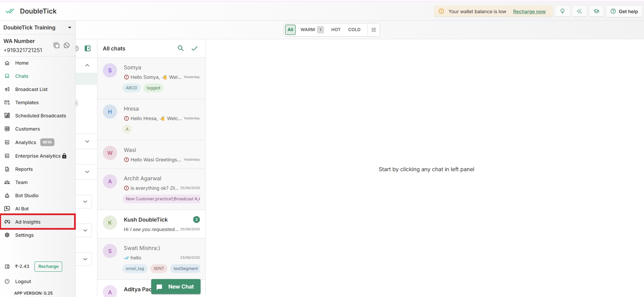Collapse the top section chevron up arrow
Screen dimensions: 644x297
[x=87, y=65]
